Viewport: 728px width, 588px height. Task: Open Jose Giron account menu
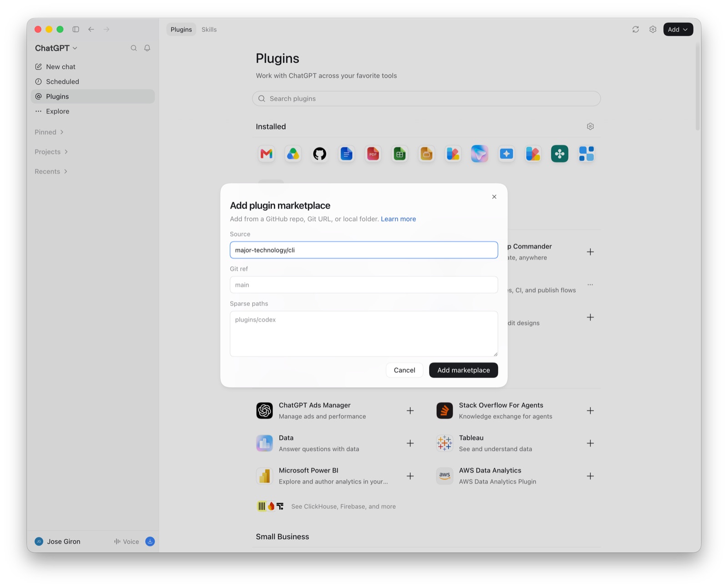click(58, 542)
